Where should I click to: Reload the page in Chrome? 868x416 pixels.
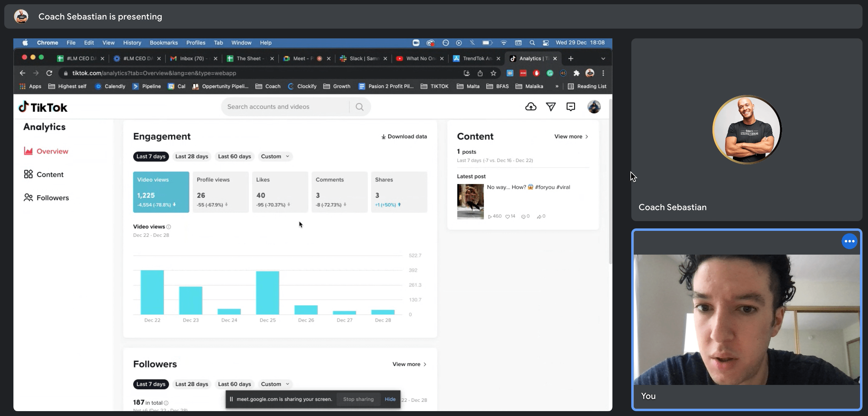(49, 73)
